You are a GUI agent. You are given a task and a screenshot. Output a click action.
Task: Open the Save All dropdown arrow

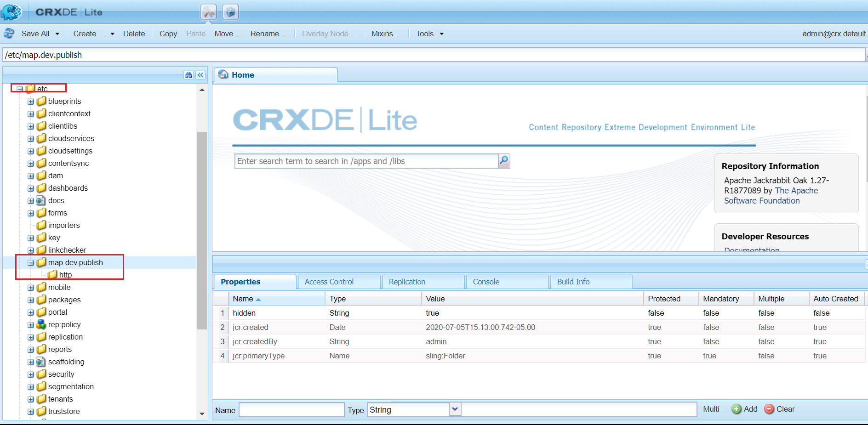[x=57, y=34]
